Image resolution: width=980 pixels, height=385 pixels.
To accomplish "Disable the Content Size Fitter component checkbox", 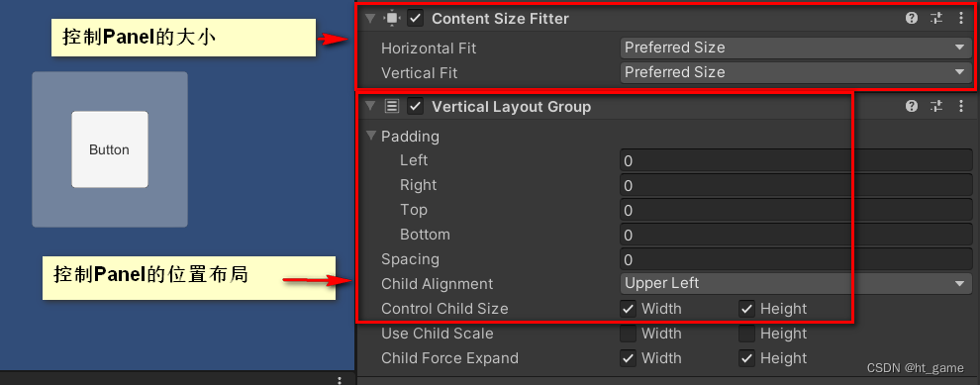I will 415,18.
